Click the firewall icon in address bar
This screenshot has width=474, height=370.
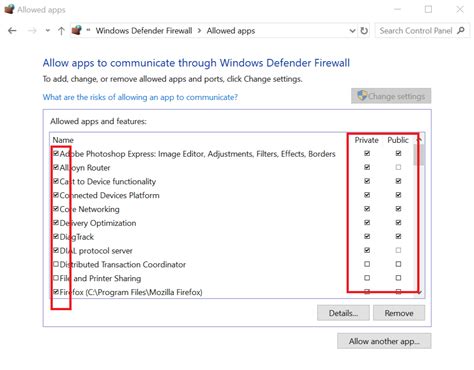(x=77, y=31)
